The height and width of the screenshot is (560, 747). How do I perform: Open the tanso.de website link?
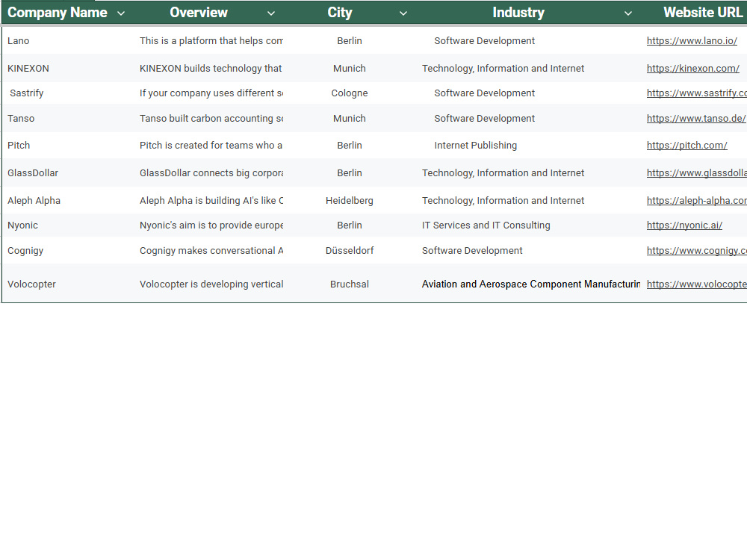696,119
